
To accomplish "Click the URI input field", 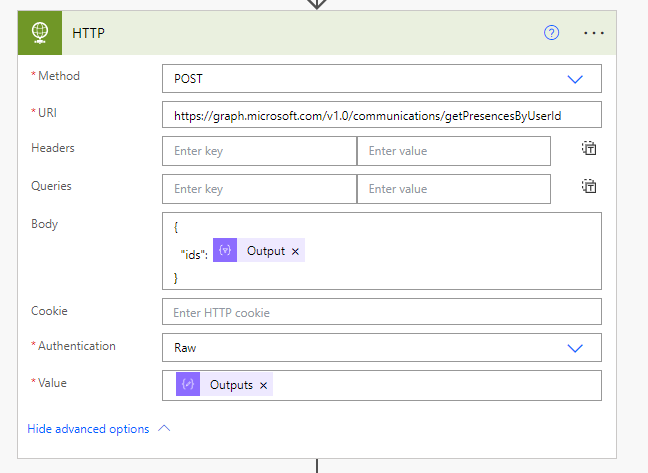I will tap(381, 116).
